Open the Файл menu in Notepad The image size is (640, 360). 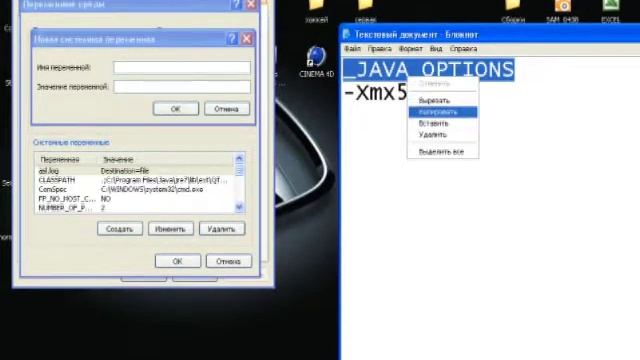(353, 49)
